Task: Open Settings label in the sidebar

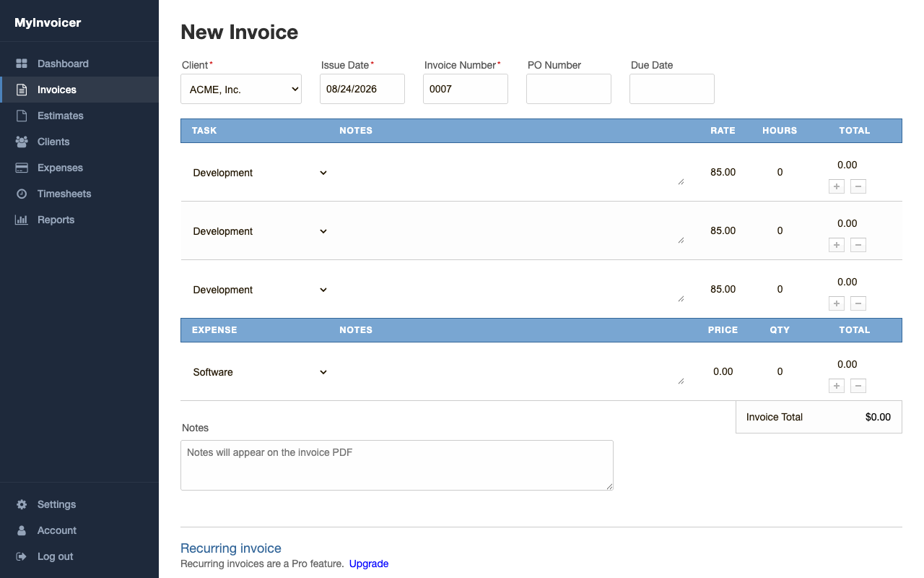Action: tap(56, 504)
